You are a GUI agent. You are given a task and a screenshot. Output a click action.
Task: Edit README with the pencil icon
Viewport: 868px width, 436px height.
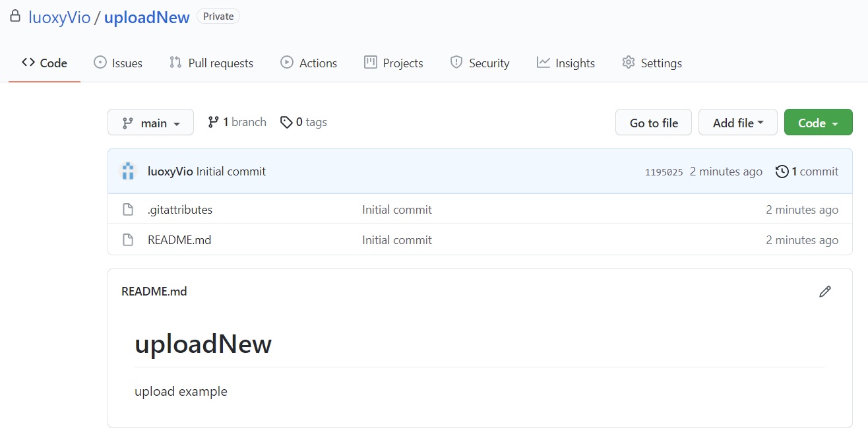pos(825,292)
